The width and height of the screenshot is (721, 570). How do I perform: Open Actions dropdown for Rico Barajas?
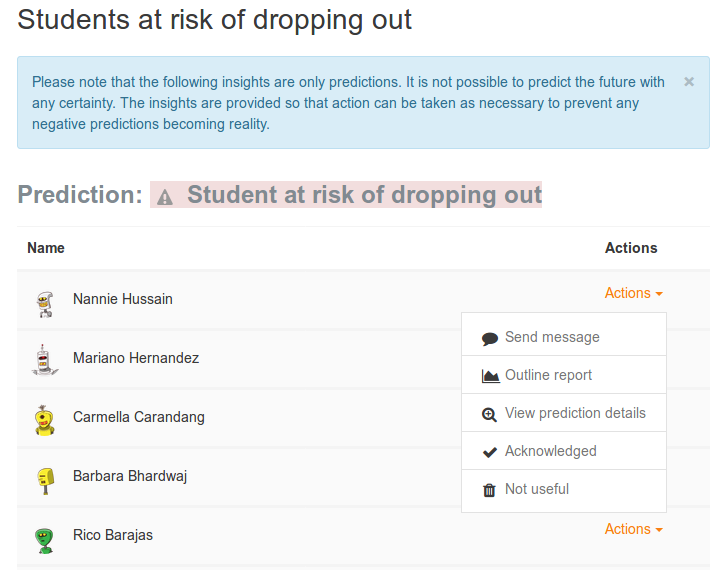coord(633,529)
